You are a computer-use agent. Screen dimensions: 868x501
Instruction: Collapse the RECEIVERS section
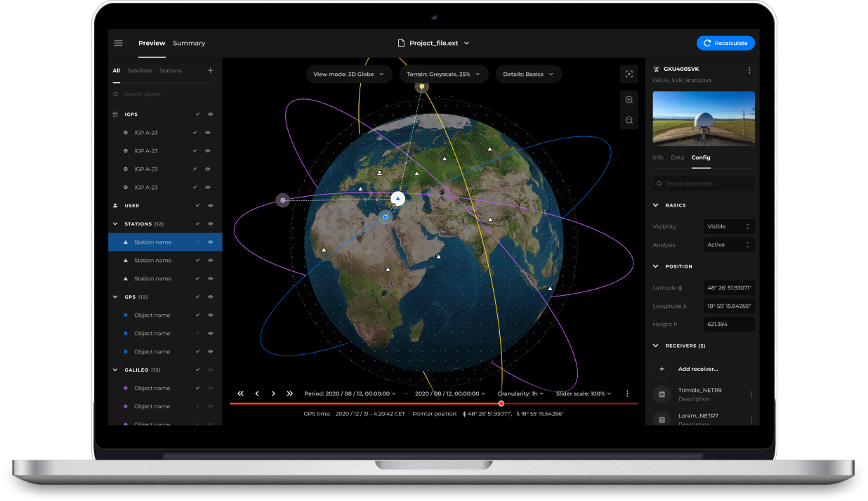[x=657, y=346]
